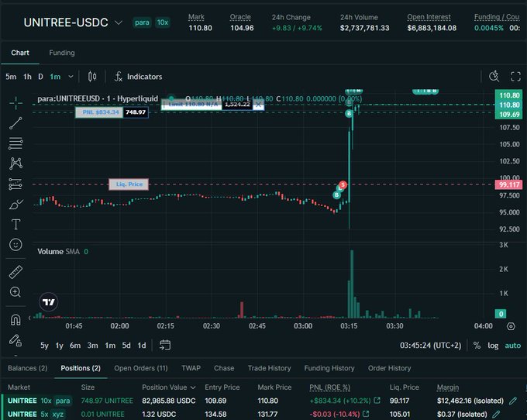527x420 pixels.
Task: Open the emoji icons tool
Action: pyautogui.click(x=15, y=244)
